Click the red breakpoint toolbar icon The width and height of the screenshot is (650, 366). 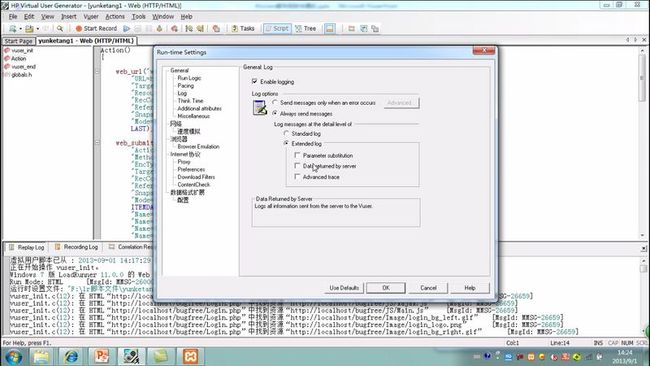click(175, 28)
